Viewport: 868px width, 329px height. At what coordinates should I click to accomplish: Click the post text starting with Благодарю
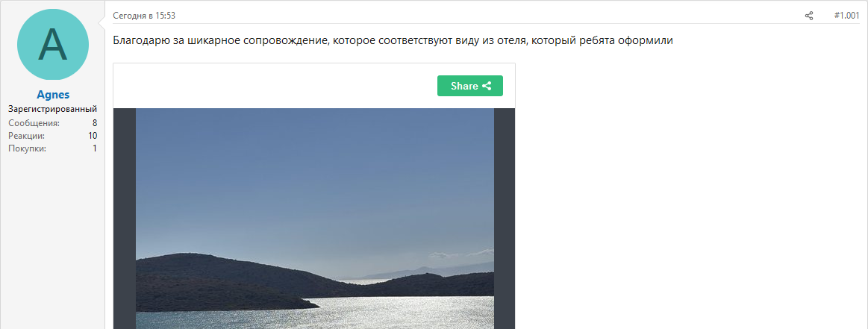click(x=393, y=41)
